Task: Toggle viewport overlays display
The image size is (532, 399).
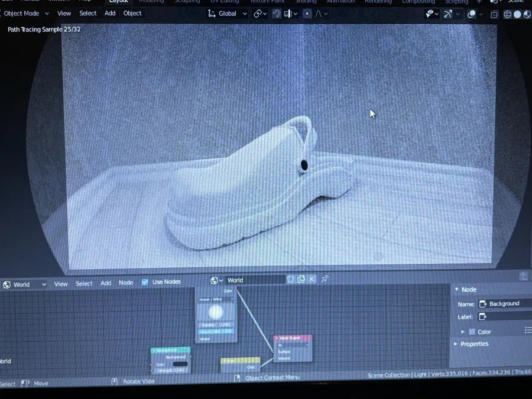Action: (x=471, y=14)
